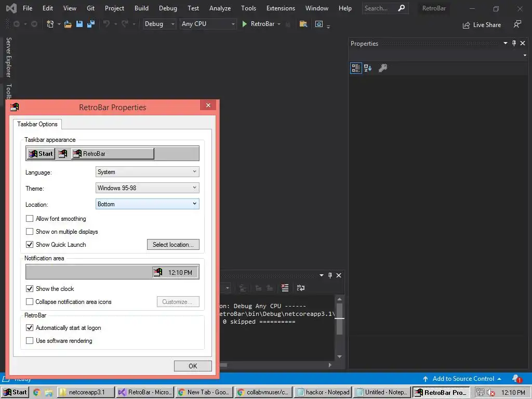The image size is (532, 399).
Task: Enable Allow font smoothing checkbox
Action: coord(30,219)
